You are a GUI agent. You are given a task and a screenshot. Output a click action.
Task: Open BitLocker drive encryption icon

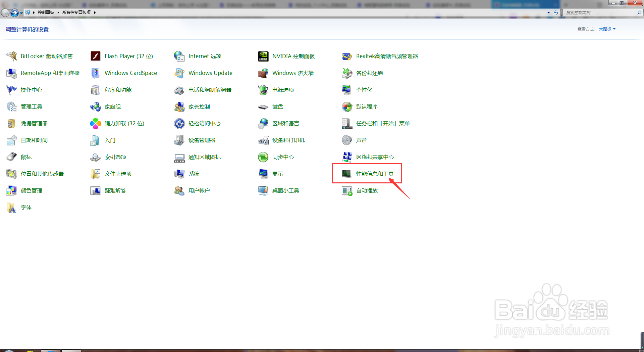click(x=12, y=56)
